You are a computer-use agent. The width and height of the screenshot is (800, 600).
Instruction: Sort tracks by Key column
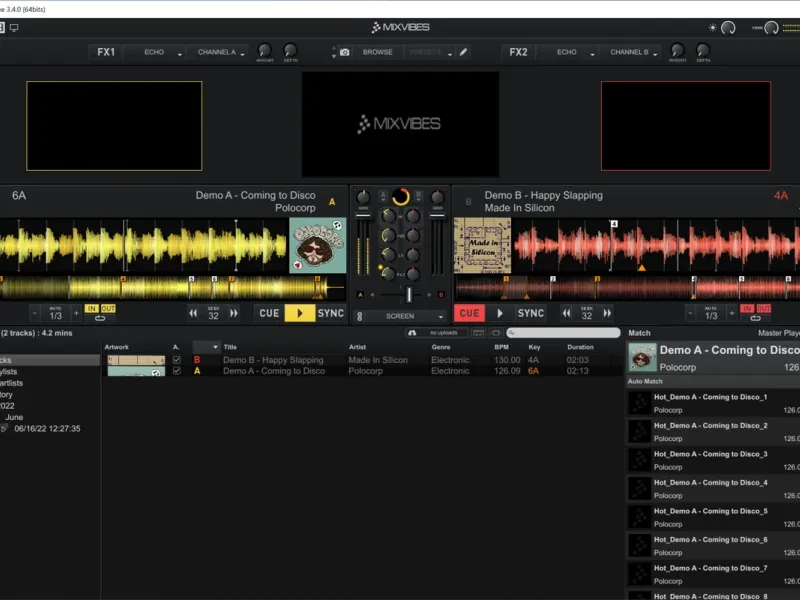tap(534, 347)
